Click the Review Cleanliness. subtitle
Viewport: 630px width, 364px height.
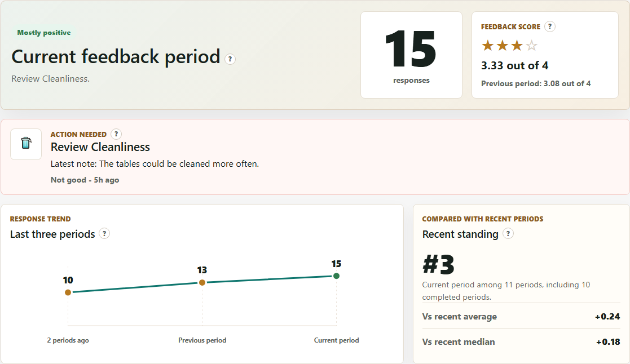click(51, 79)
